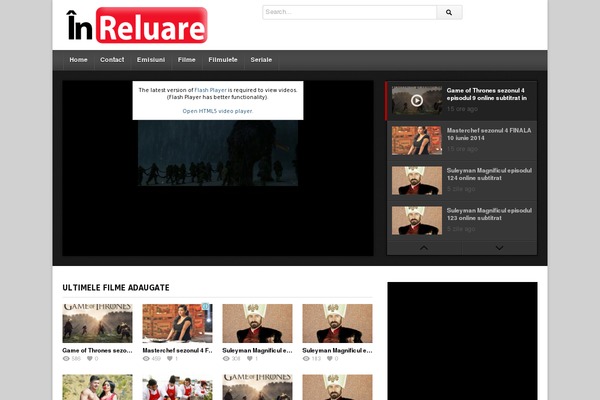
Task: Click the eye icon beside the 308 views count
Action: point(226,359)
